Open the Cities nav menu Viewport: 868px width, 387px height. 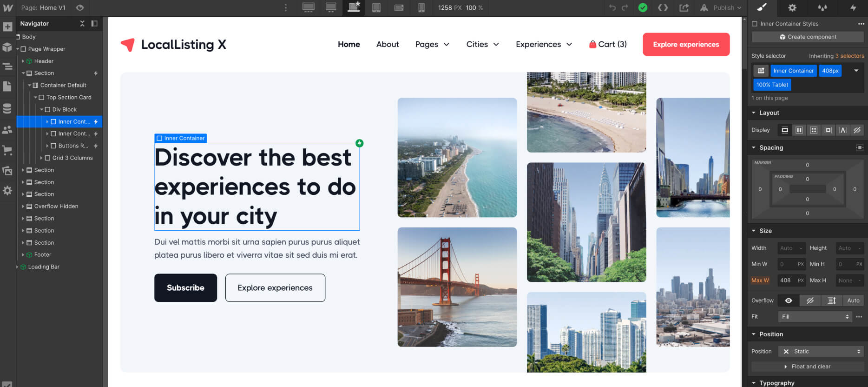click(x=482, y=44)
